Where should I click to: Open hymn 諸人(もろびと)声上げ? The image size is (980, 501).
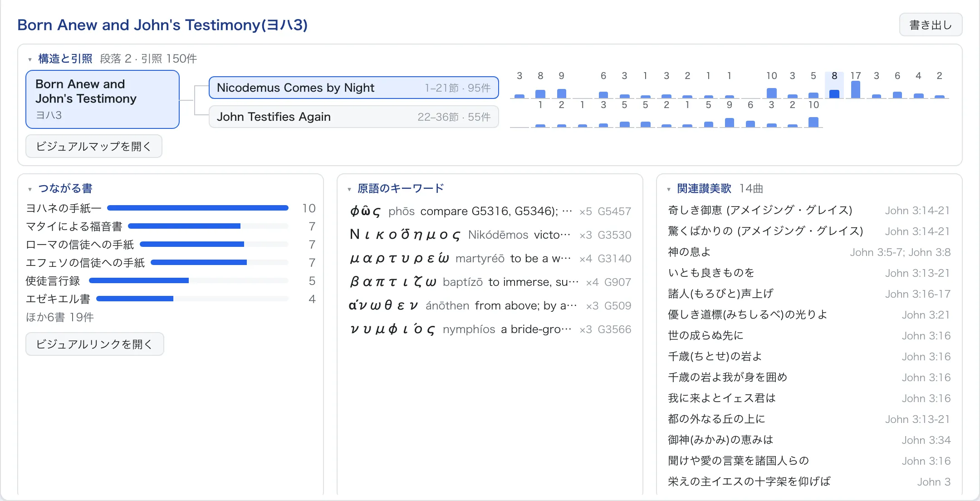click(x=809, y=294)
